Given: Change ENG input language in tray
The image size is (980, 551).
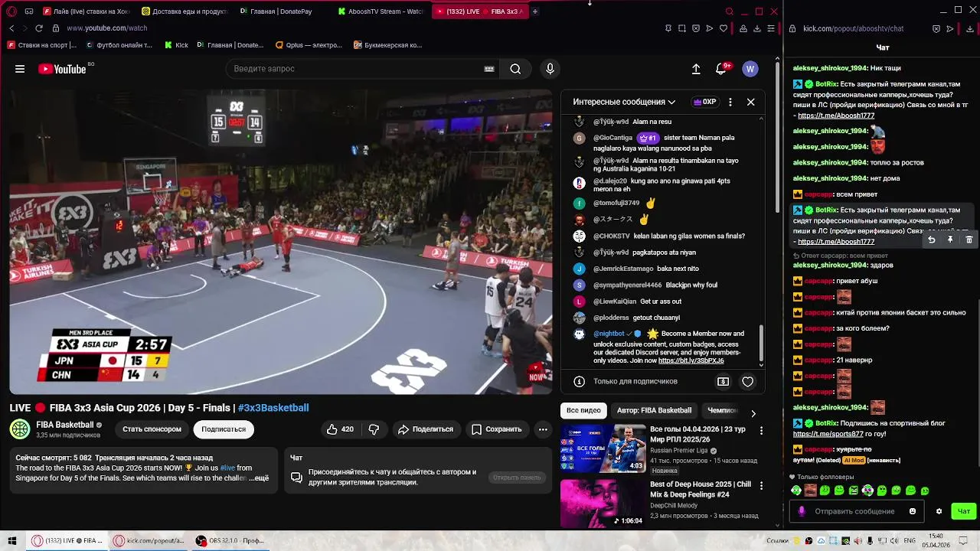Looking at the screenshot, I should point(910,540).
